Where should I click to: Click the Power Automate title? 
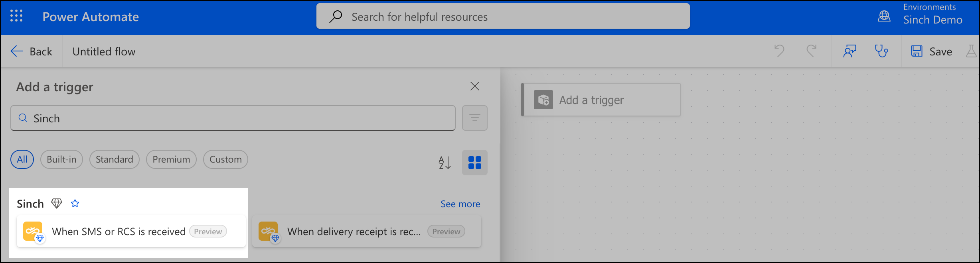pyautogui.click(x=91, y=17)
